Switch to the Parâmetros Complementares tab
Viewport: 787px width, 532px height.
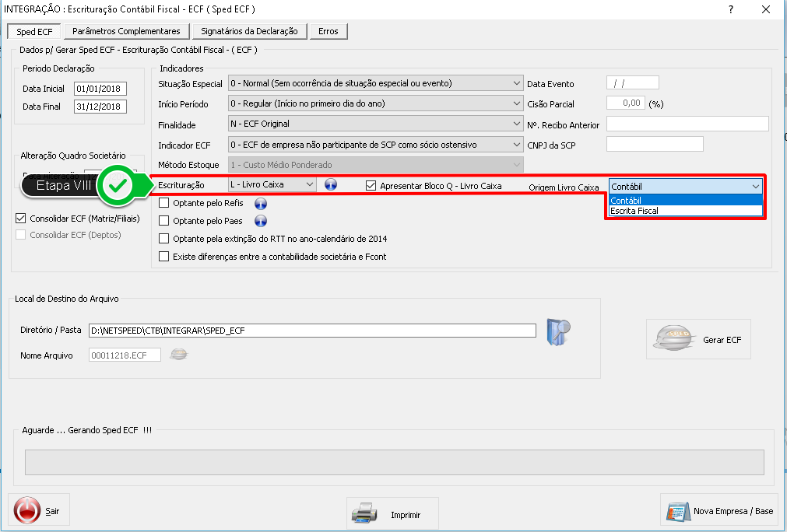coord(126,31)
